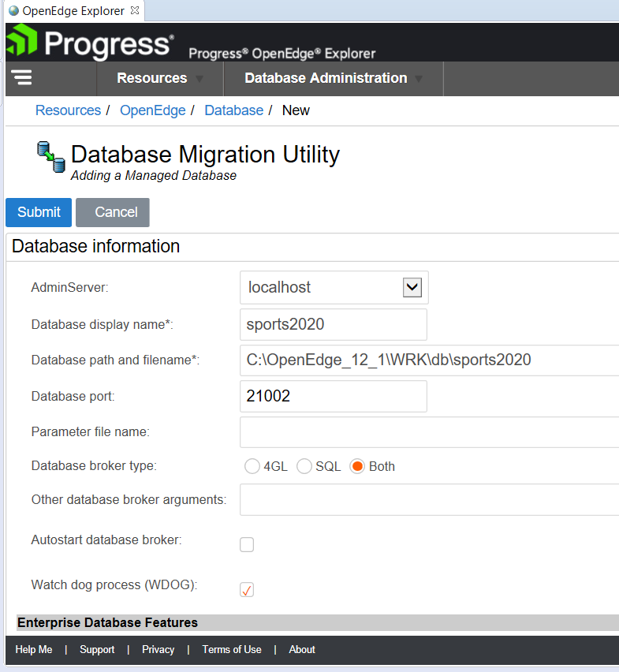Click the Database path and filename field
Screen dimensions: 619x672
429,360
